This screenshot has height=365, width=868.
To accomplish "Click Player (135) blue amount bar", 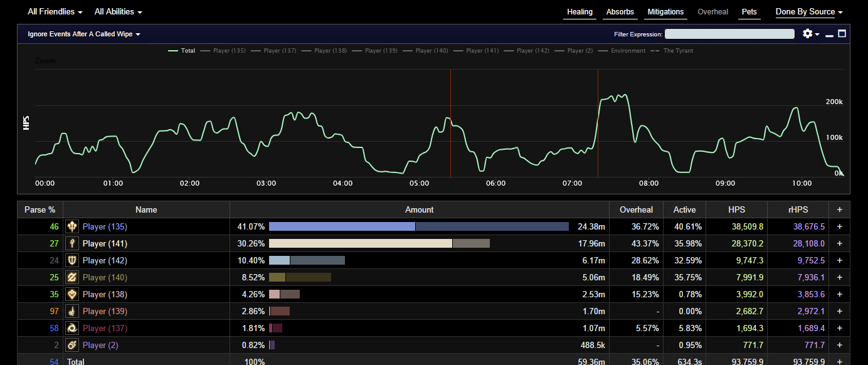I will (x=342, y=226).
